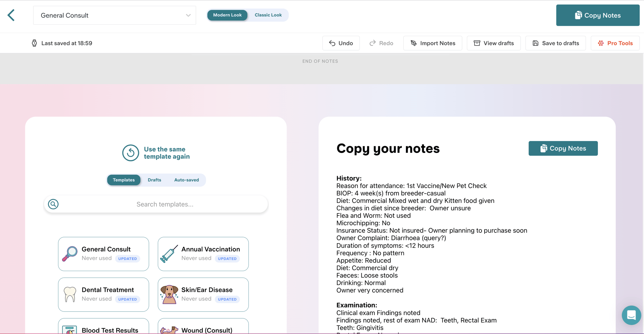The width and height of the screenshot is (644, 334).
Task: Open Import Notes
Action: point(432,43)
